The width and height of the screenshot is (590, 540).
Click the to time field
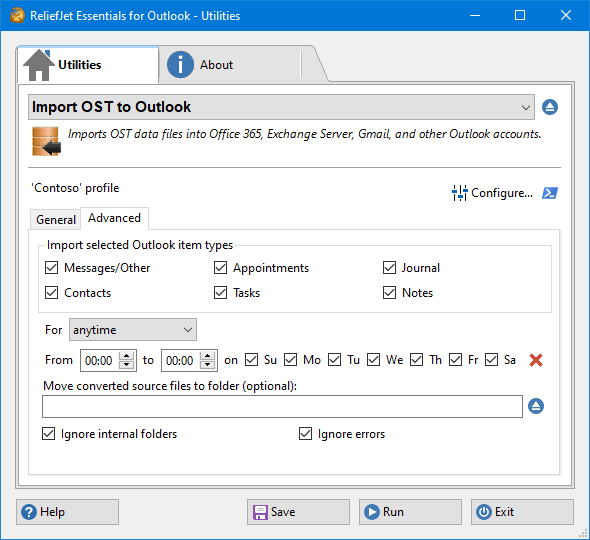[x=180, y=361]
